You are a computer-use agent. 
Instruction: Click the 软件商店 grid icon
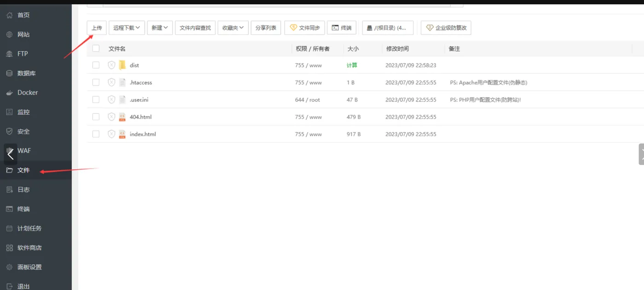10,248
